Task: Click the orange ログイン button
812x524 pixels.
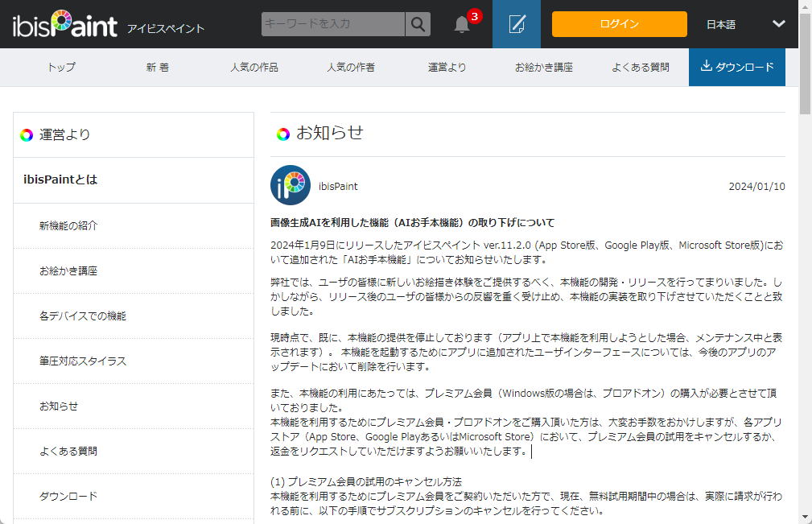Action: 619,23
